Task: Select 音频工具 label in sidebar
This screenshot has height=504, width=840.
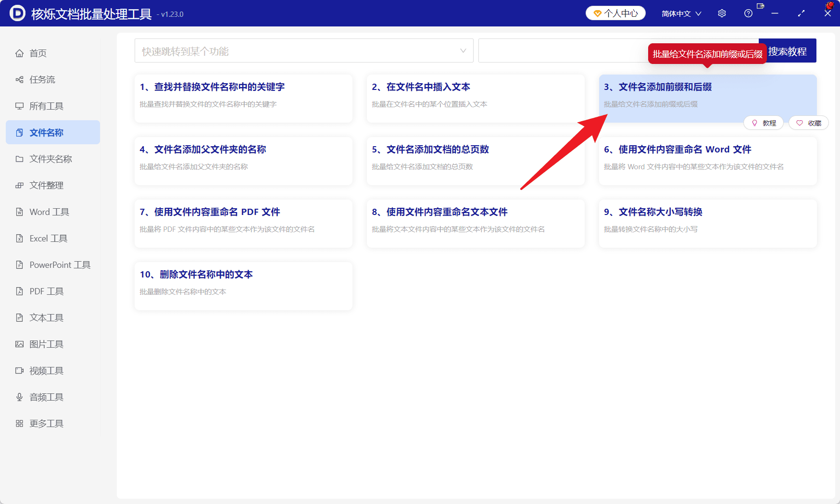Action: 47,397
